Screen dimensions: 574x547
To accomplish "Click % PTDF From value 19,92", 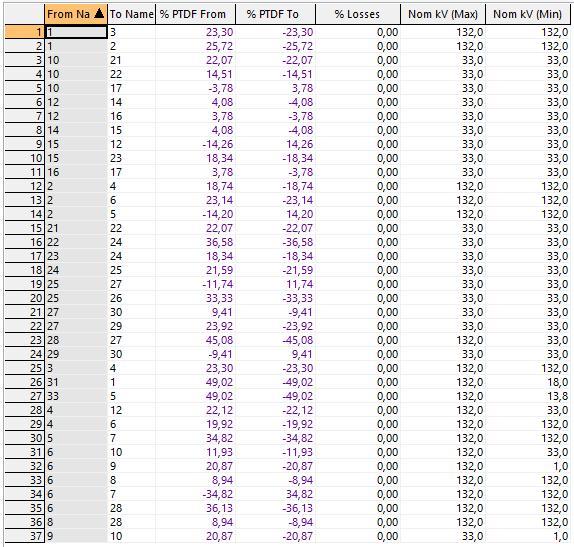I will pyautogui.click(x=220, y=424).
